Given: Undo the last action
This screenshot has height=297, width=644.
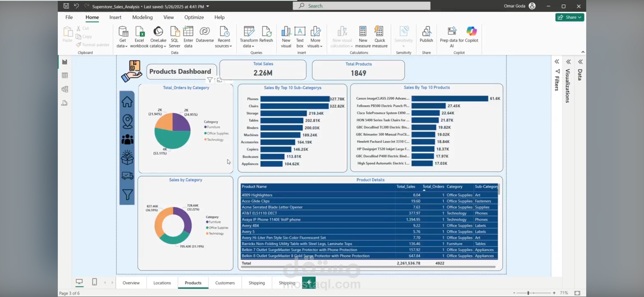Looking at the screenshot, I should click(x=76, y=6).
